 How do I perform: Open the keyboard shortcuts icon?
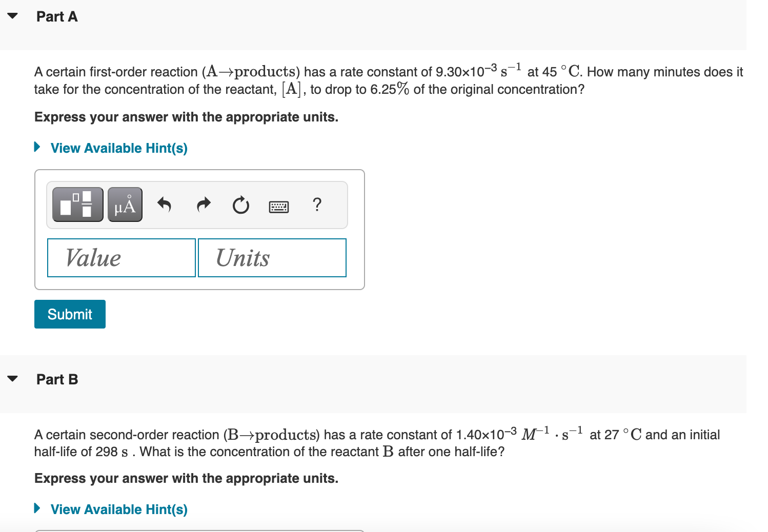[278, 206]
